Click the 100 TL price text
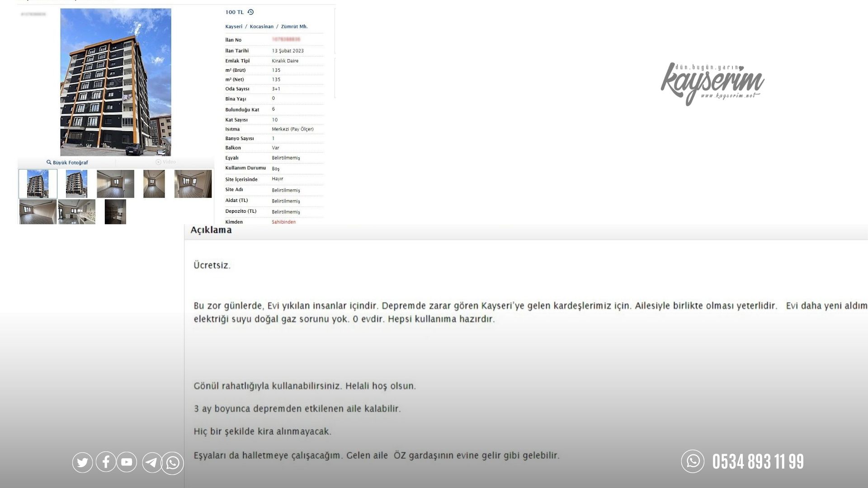Viewport: 868px width, 488px height. point(234,12)
